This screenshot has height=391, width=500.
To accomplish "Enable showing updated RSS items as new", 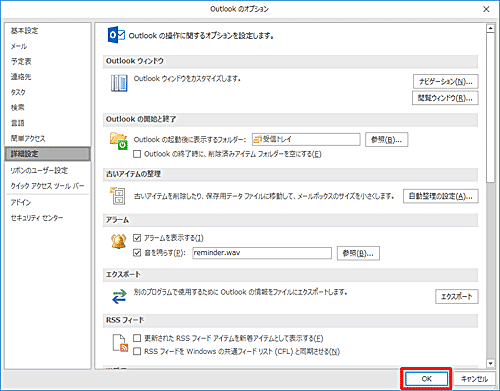I will [x=137, y=338].
